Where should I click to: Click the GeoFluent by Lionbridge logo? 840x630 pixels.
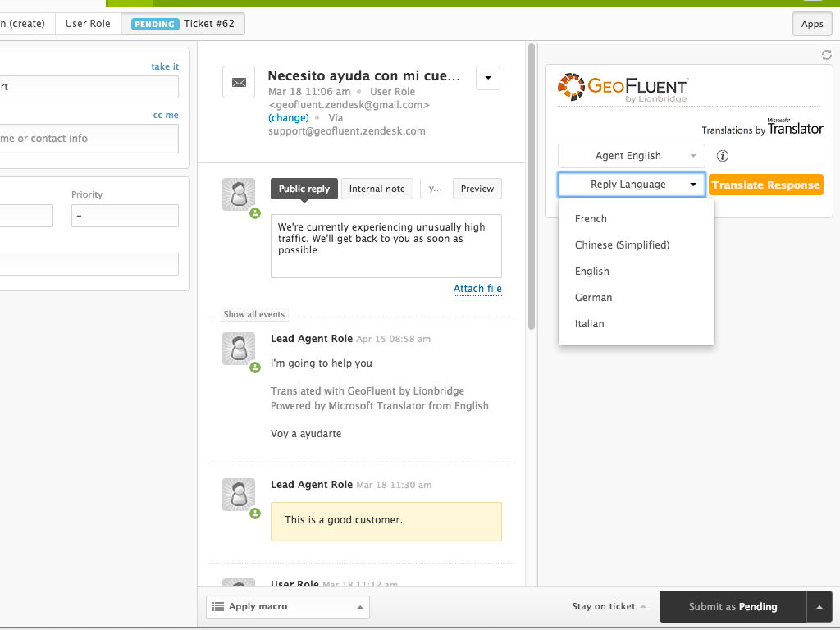tap(623, 89)
